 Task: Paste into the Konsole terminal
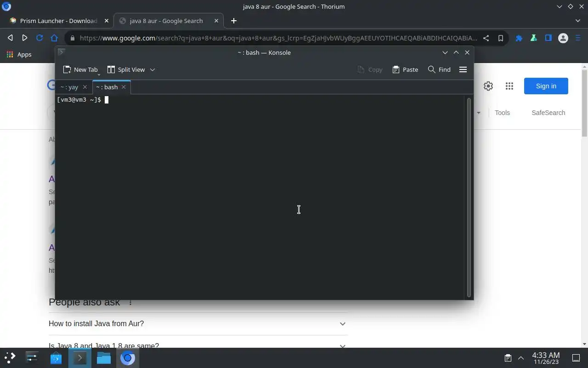pyautogui.click(x=405, y=69)
